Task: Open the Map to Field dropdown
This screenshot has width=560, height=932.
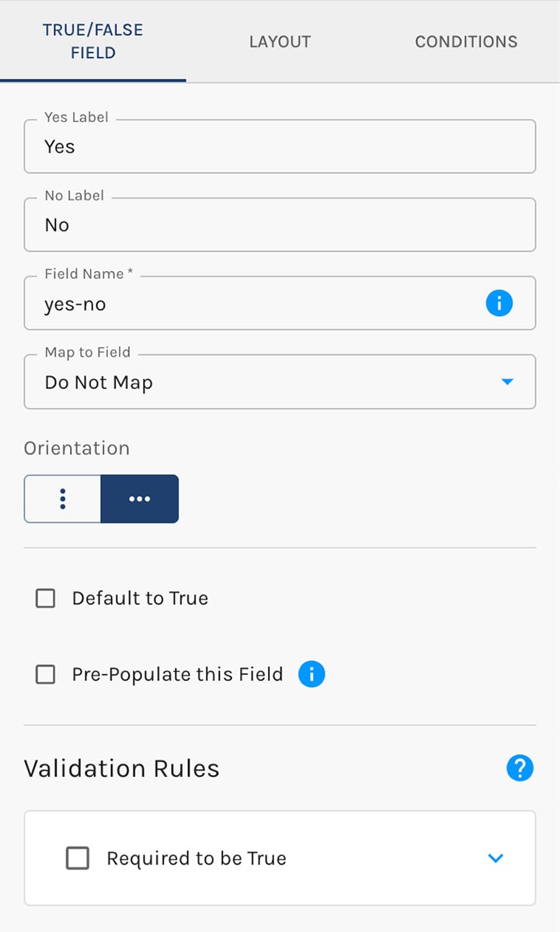Action: click(280, 381)
